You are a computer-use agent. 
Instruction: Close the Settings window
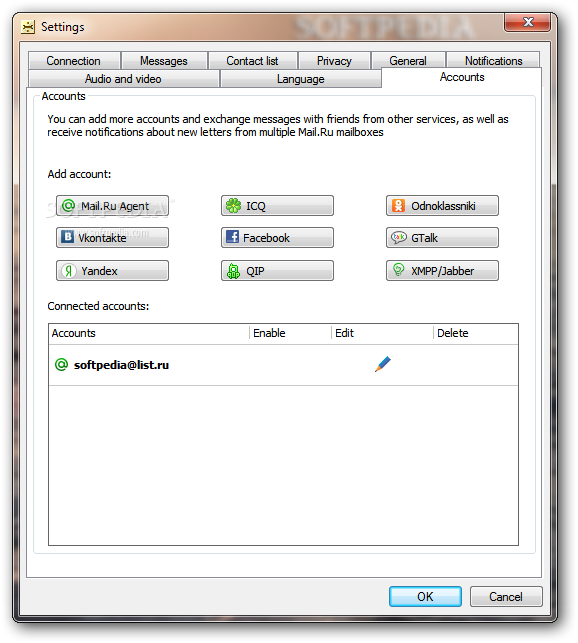coord(528,22)
